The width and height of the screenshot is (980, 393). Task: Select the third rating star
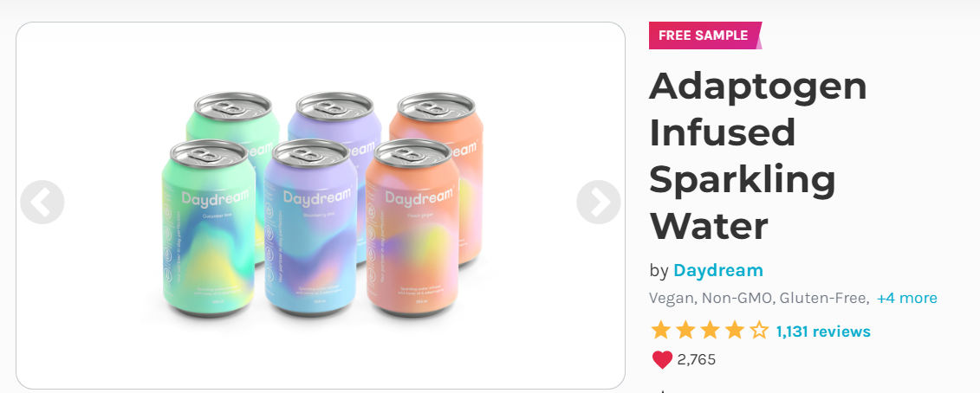tap(710, 330)
